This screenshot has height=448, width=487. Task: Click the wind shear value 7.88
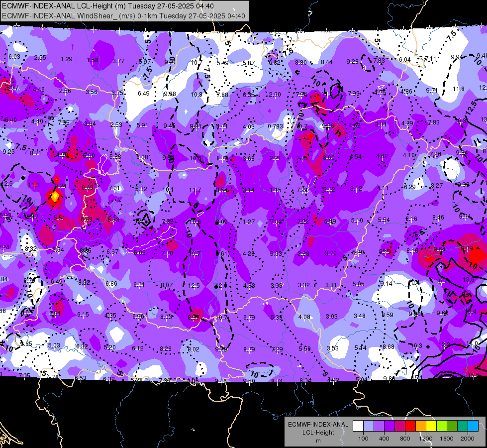pyautogui.click(x=222, y=95)
